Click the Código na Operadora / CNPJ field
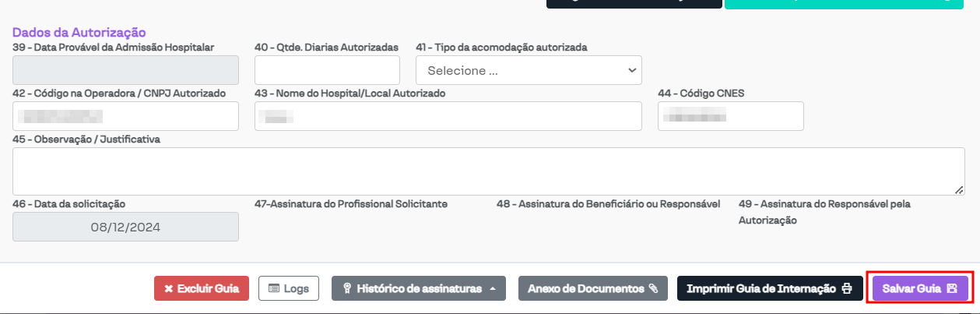The image size is (980, 314). 125,116
